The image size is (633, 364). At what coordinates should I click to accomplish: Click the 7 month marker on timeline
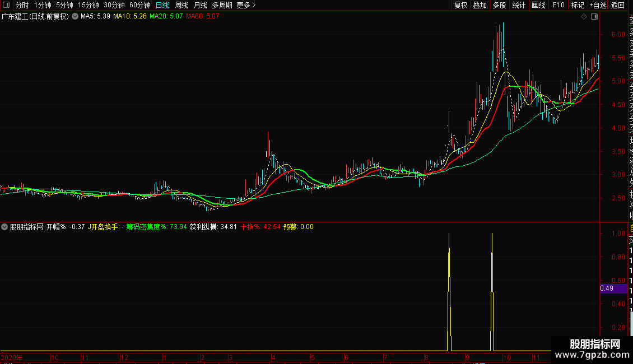point(385,358)
